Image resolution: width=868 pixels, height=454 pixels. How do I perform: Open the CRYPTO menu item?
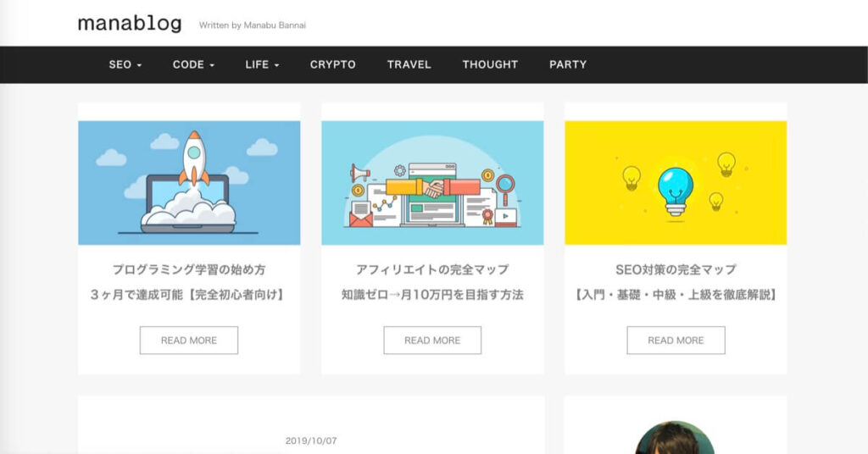[332, 64]
